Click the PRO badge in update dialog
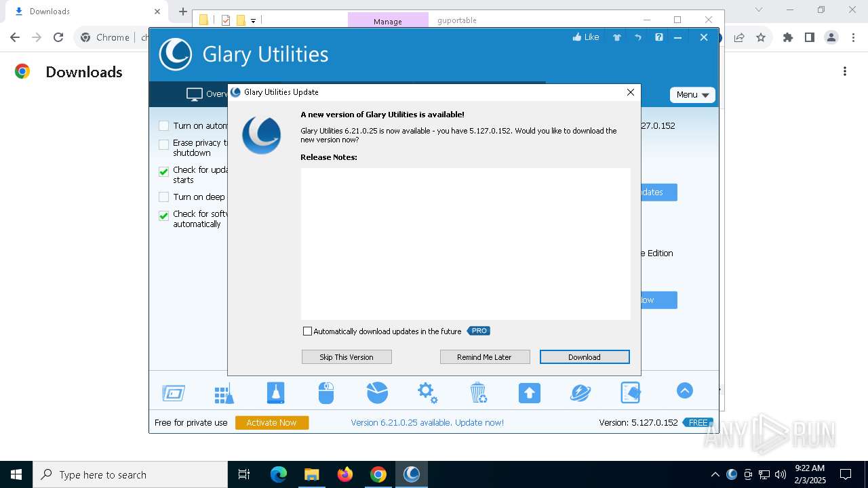This screenshot has height=488, width=868. point(479,331)
